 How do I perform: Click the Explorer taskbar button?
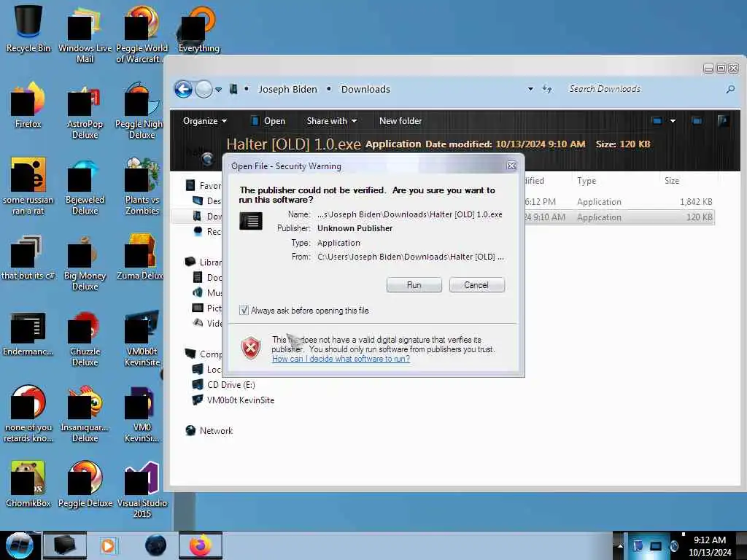point(65,545)
